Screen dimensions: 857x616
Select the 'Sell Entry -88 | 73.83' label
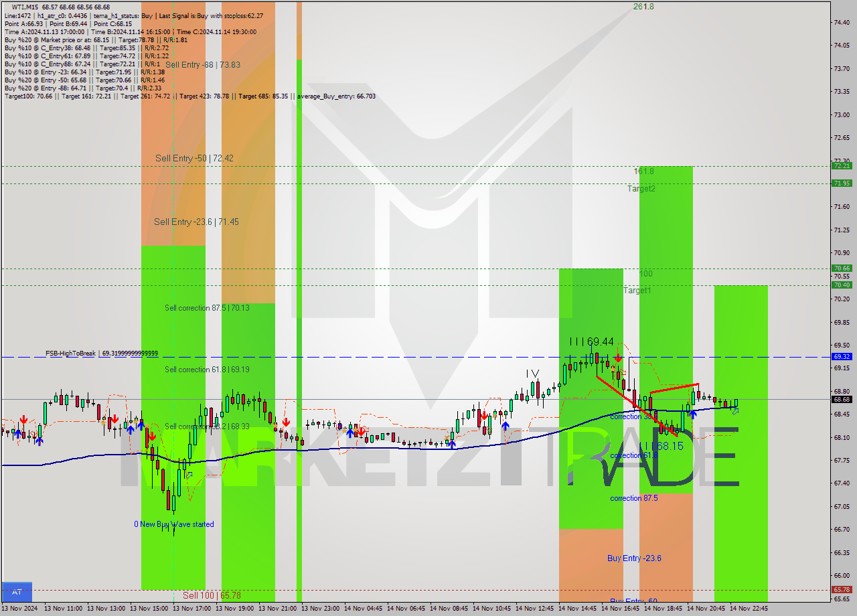point(203,65)
